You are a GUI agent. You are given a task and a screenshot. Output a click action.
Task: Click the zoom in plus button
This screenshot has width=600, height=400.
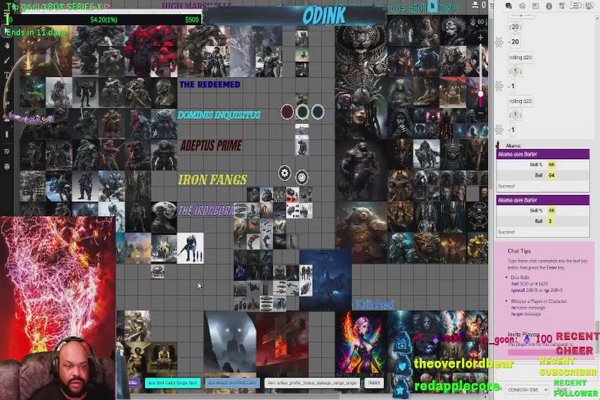pos(481,38)
